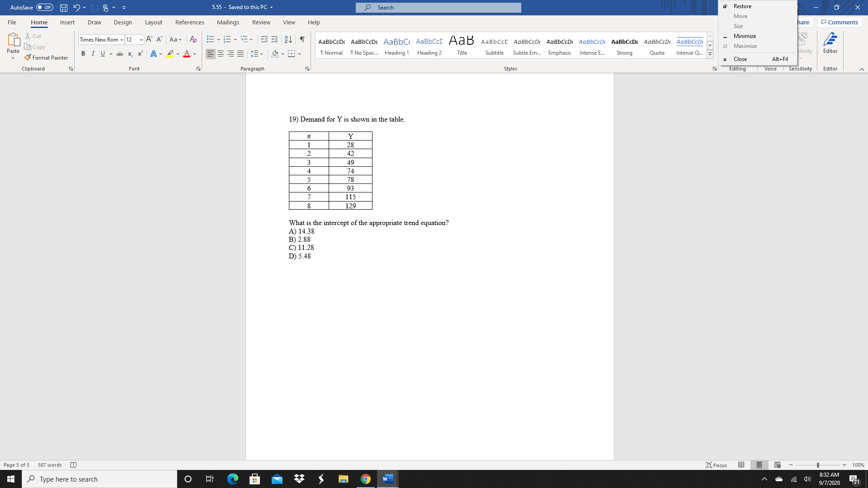
Task: Click the 587 words count indicator
Action: point(50,465)
